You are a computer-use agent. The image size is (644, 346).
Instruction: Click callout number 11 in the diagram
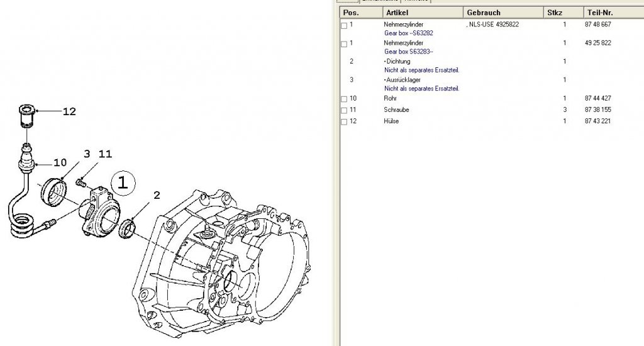point(105,154)
